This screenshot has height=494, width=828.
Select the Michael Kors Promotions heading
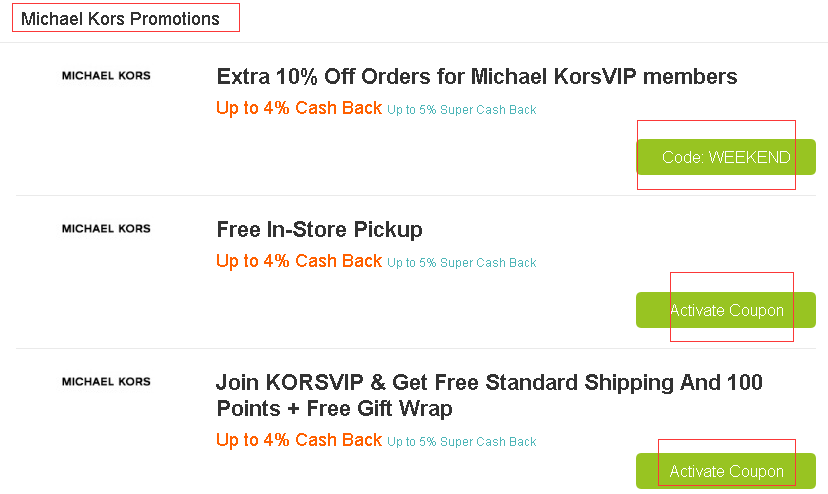click(120, 19)
